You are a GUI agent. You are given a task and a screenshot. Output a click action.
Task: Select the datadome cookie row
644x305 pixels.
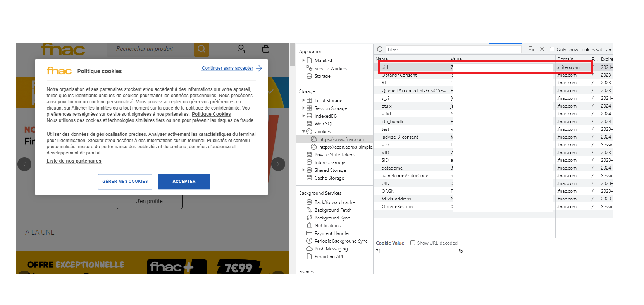coord(493,168)
